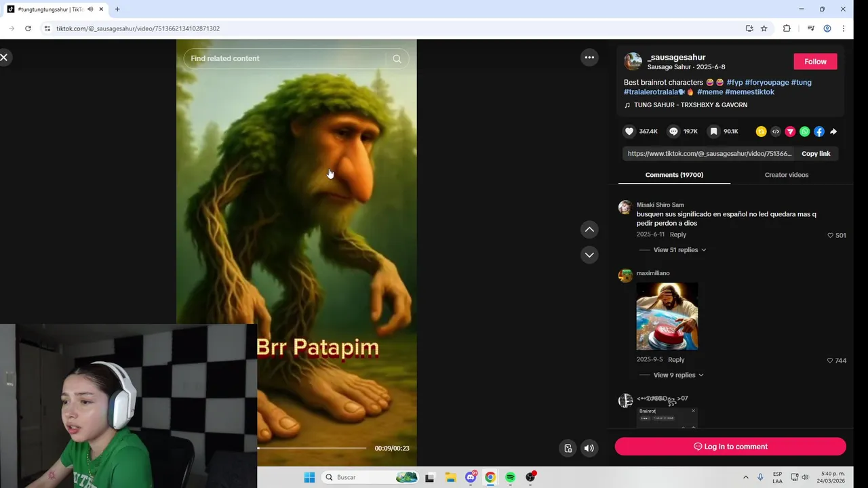Open a new browser tab
Image resolution: width=868 pixels, height=488 pixels.
[117, 9]
